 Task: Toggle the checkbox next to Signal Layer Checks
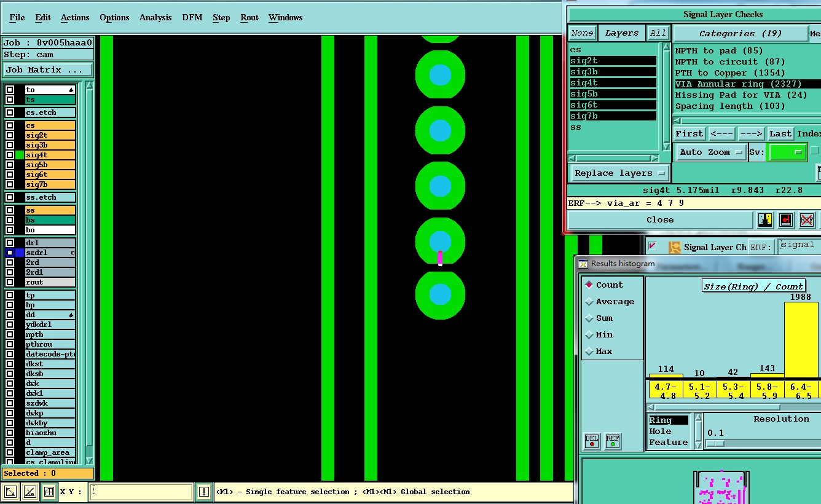653,246
